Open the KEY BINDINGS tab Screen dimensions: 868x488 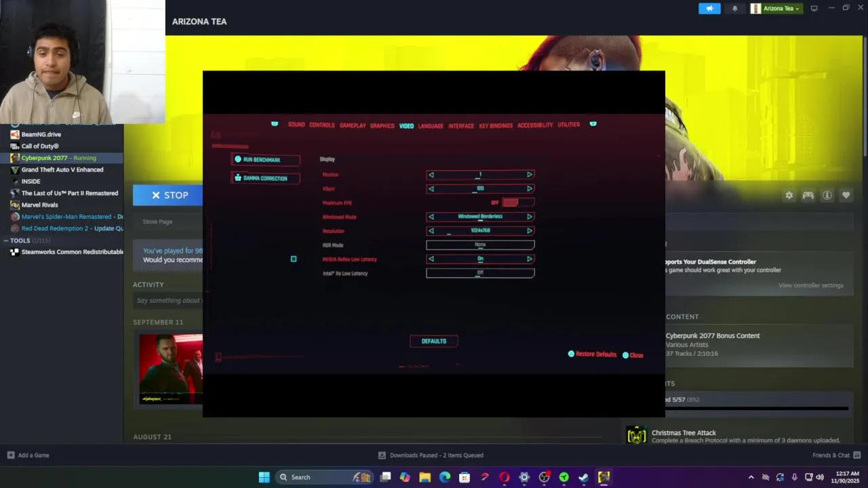[x=496, y=125]
